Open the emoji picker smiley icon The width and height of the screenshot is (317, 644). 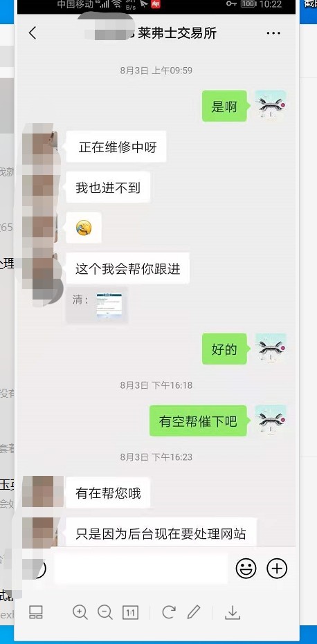(246, 569)
